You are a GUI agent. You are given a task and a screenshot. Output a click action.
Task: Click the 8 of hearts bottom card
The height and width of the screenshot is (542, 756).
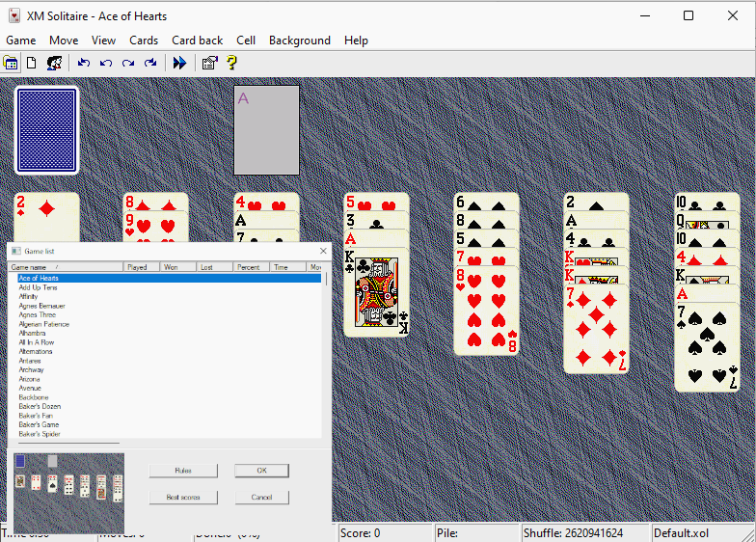click(486, 311)
